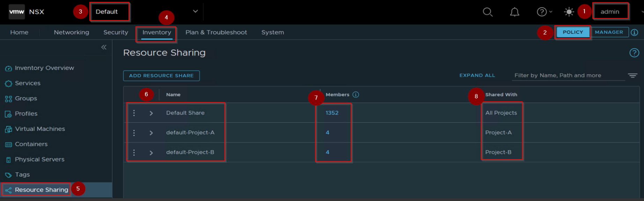This screenshot has width=644, height=201.
Task: Open actions menu for default-Project-B row
Action: (x=134, y=152)
